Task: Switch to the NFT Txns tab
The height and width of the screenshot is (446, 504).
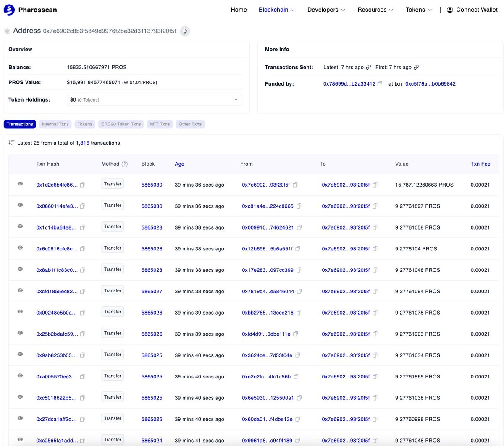Action: [x=160, y=124]
